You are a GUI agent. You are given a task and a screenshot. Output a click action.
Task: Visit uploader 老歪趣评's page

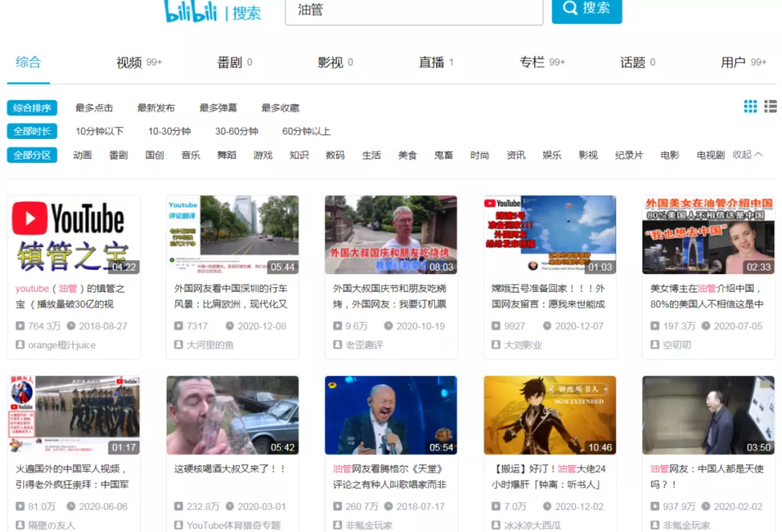pos(364,345)
